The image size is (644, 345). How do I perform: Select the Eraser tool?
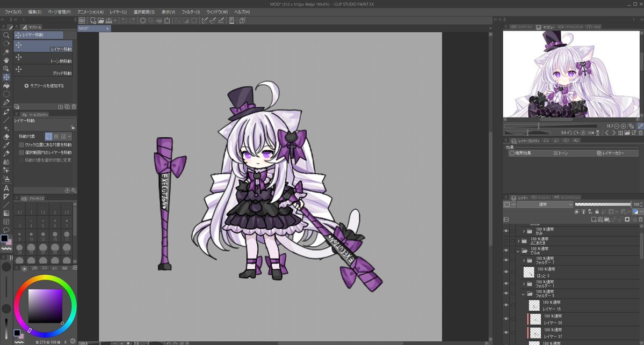[6, 137]
